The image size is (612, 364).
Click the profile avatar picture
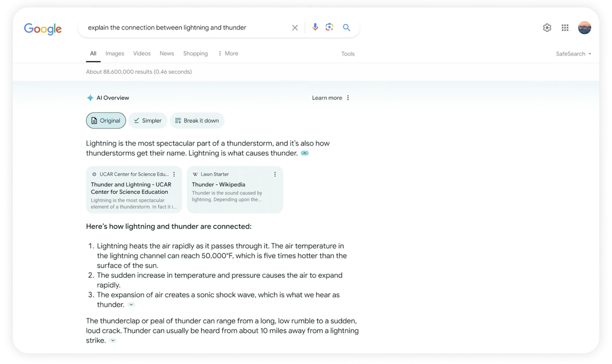tap(584, 27)
